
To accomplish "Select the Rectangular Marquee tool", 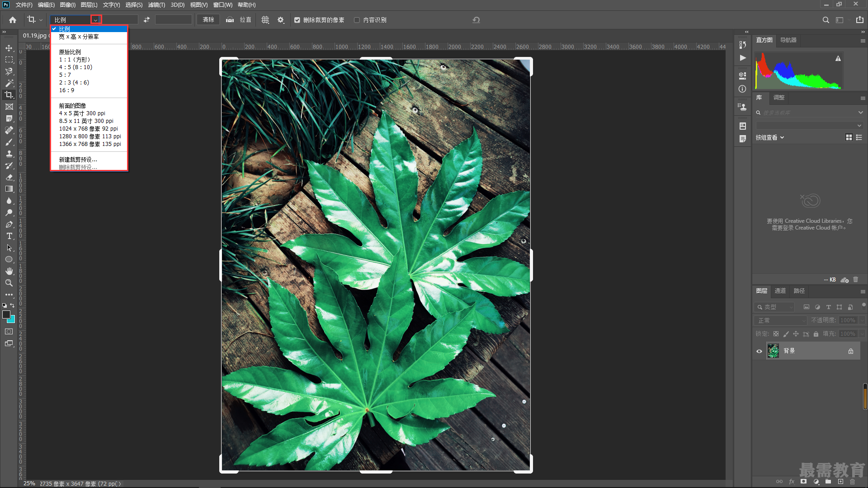I will [x=9, y=60].
